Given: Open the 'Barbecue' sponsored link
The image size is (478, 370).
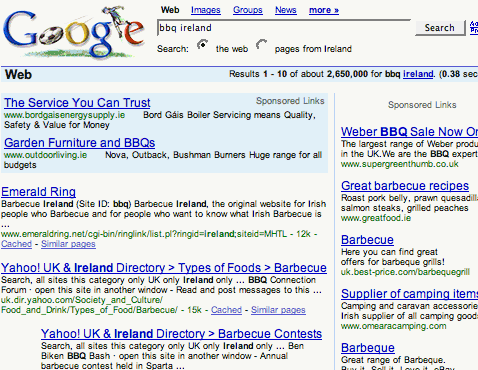Looking at the screenshot, I should [x=367, y=240].
